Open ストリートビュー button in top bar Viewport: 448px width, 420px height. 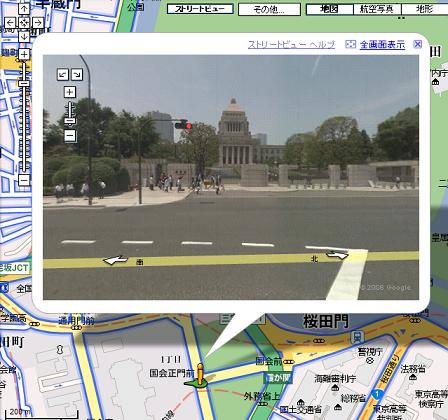pyautogui.click(x=200, y=9)
